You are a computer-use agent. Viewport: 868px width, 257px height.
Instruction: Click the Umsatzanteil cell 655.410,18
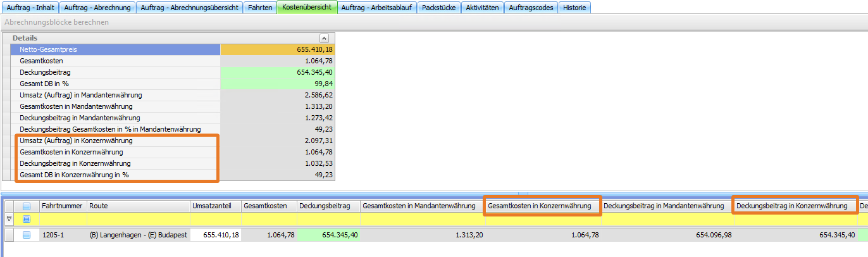click(215, 235)
